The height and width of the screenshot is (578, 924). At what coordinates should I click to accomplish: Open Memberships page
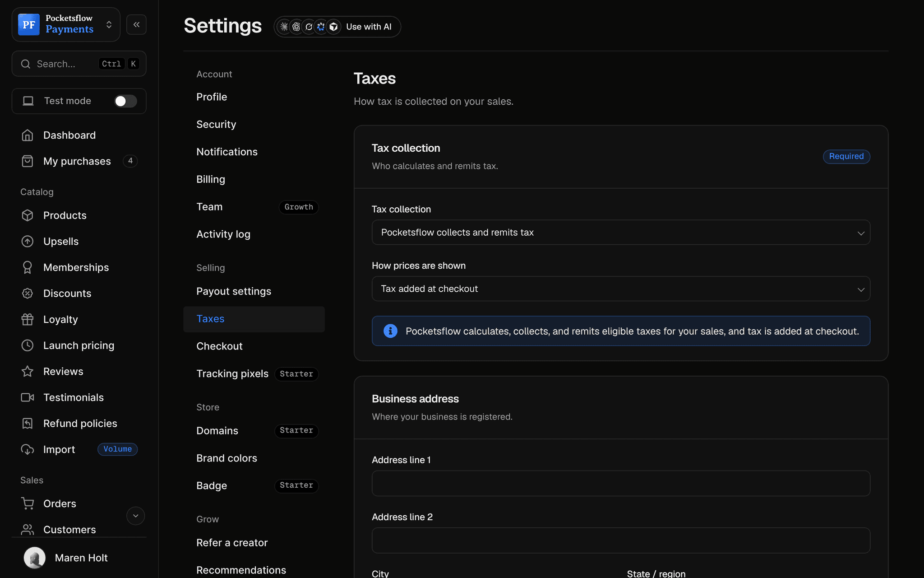coord(79,267)
